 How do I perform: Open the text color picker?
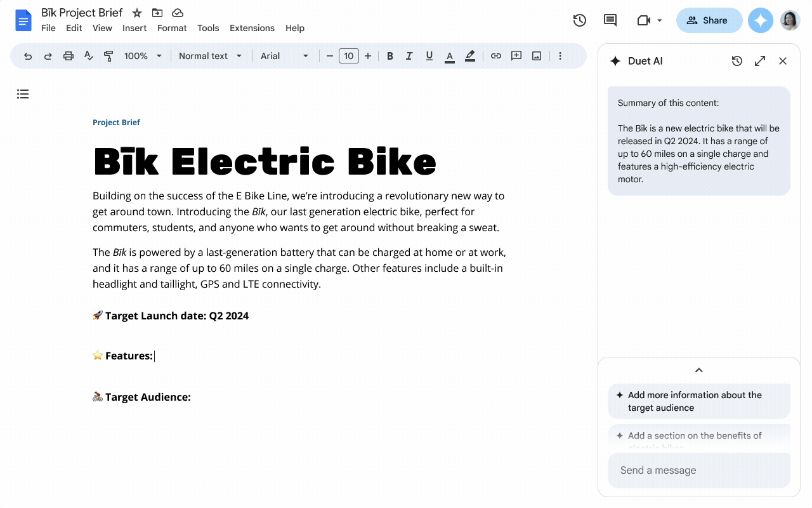[x=450, y=56]
